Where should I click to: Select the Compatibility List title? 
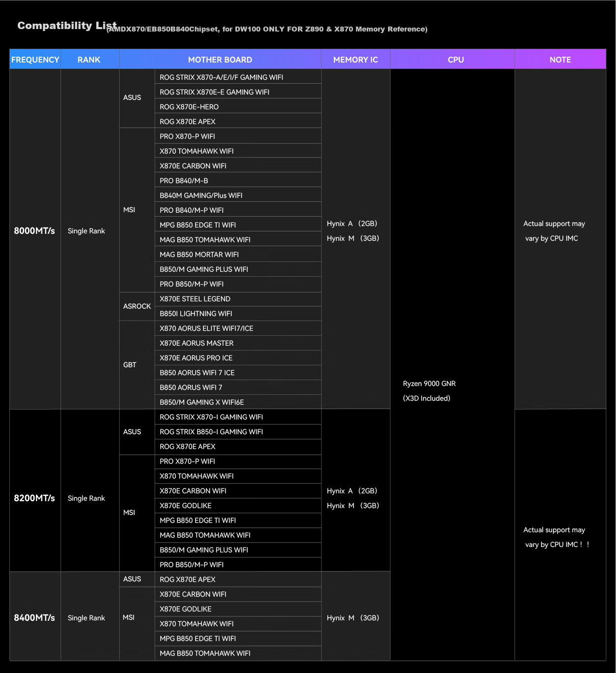[x=67, y=26]
